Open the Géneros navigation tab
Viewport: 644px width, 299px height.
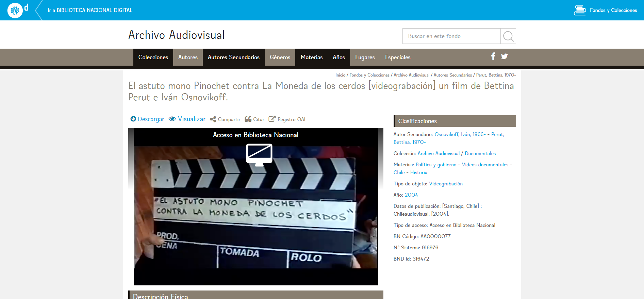click(280, 57)
